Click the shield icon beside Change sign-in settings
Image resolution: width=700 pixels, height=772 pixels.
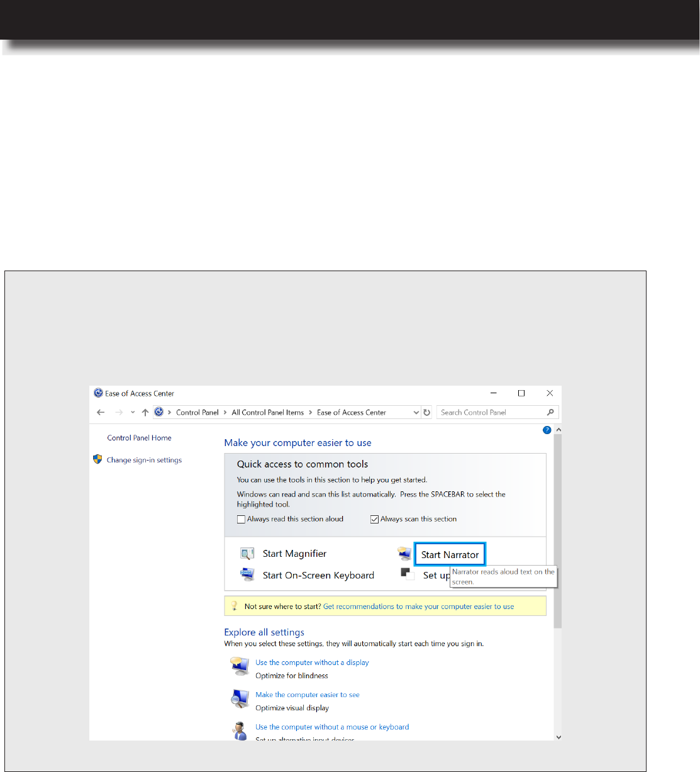point(97,459)
